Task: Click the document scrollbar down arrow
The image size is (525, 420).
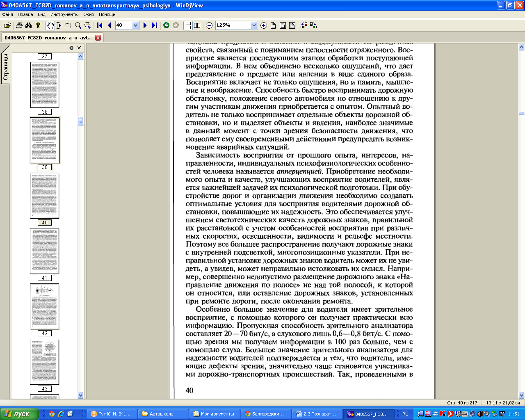Action: coord(522,395)
